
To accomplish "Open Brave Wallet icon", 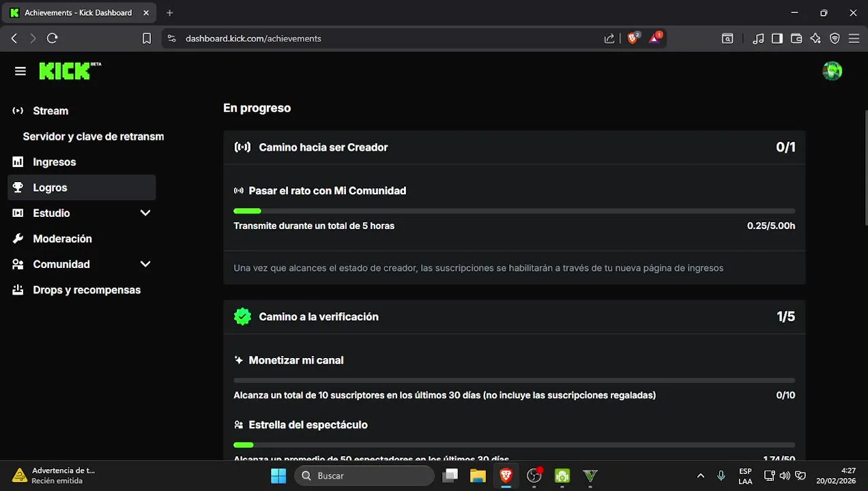I will pos(796,39).
